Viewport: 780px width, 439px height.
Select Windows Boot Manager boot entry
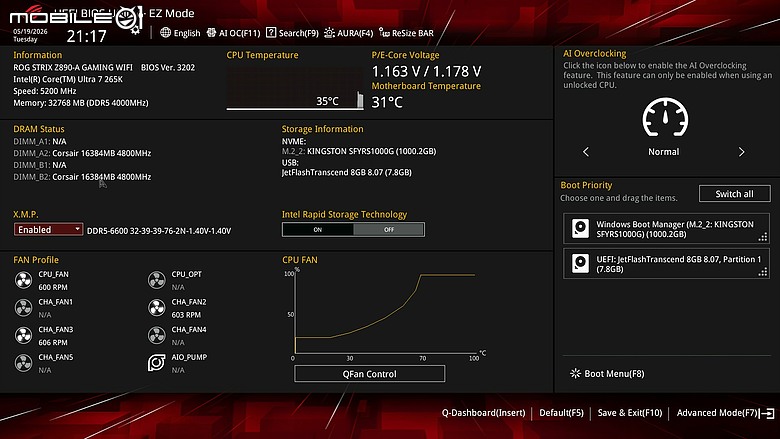point(666,229)
